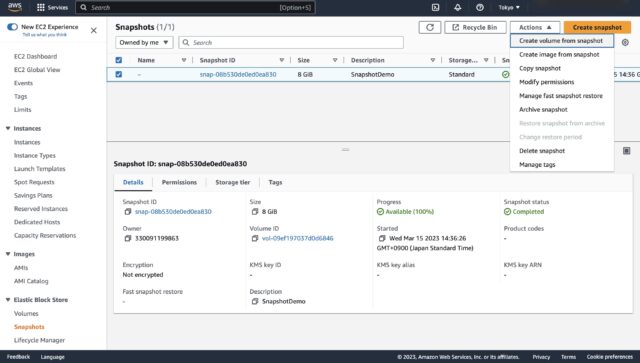Open Cookie preferences in the footer
The height and width of the screenshot is (363, 640).
[610, 357]
